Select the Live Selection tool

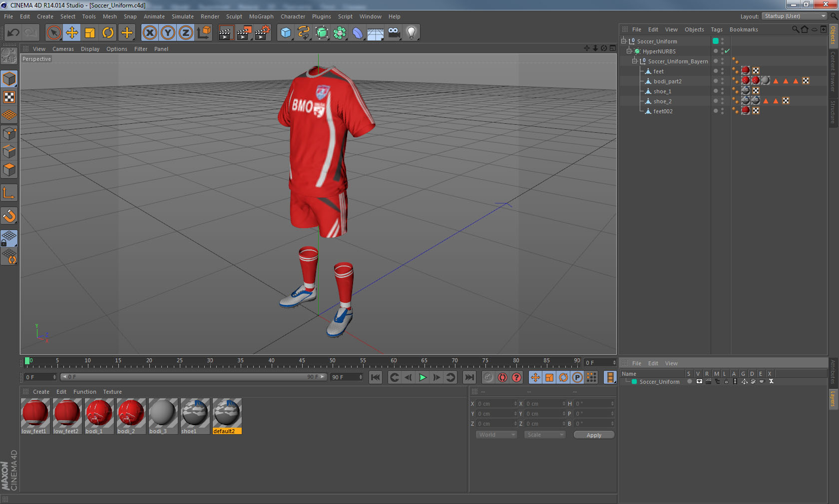pos(53,33)
